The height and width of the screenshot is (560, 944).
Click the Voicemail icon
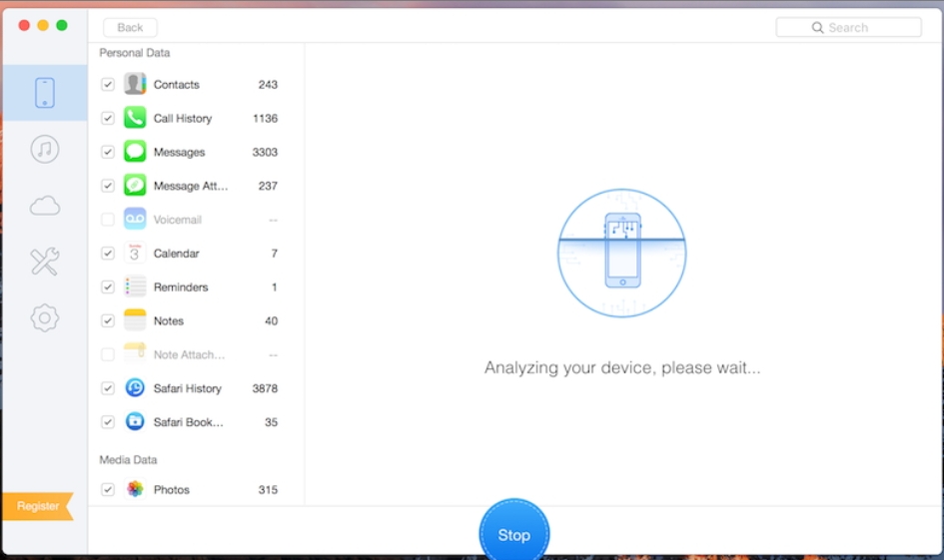coord(135,219)
